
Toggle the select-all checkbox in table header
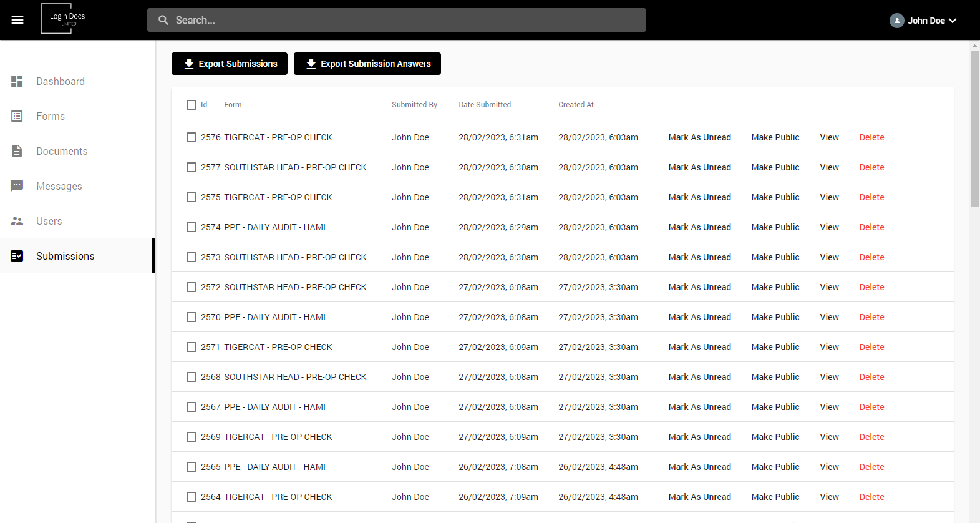[x=192, y=105]
